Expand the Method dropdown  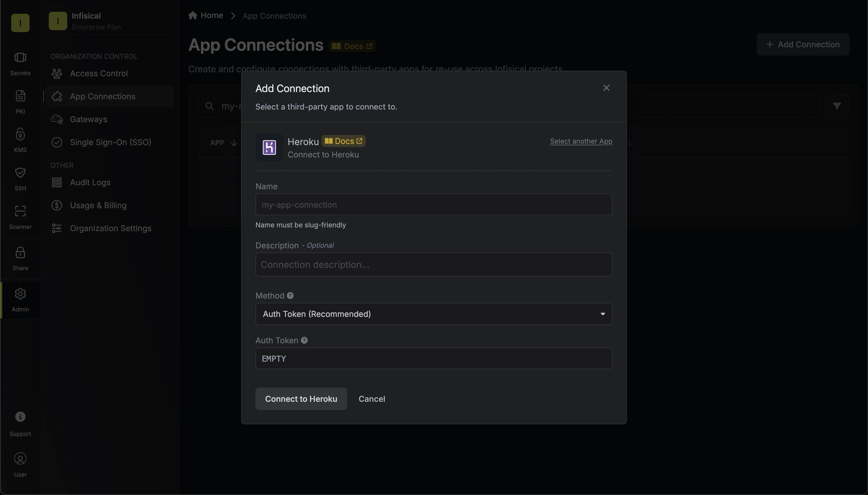433,314
